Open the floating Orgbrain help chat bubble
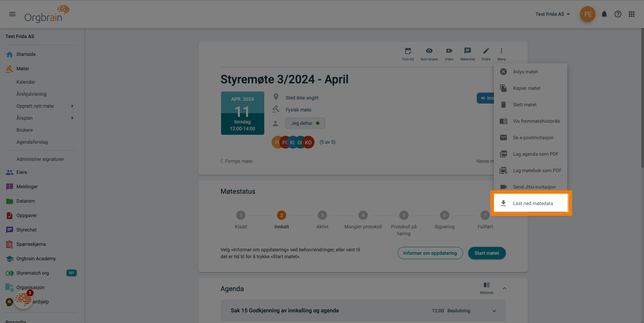This screenshot has width=644, height=323. click(23, 299)
